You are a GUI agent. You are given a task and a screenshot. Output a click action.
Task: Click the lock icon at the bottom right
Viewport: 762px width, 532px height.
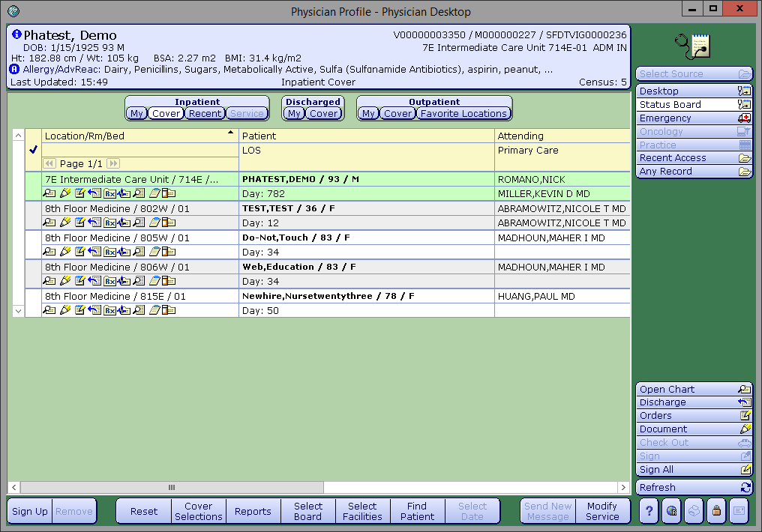click(716, 511)
